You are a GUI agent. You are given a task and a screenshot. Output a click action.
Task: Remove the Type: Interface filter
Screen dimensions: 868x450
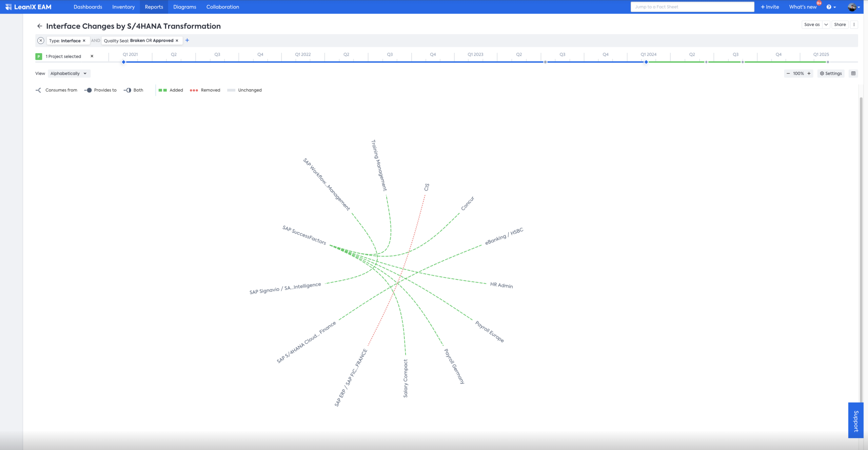(x=84, y=41)
